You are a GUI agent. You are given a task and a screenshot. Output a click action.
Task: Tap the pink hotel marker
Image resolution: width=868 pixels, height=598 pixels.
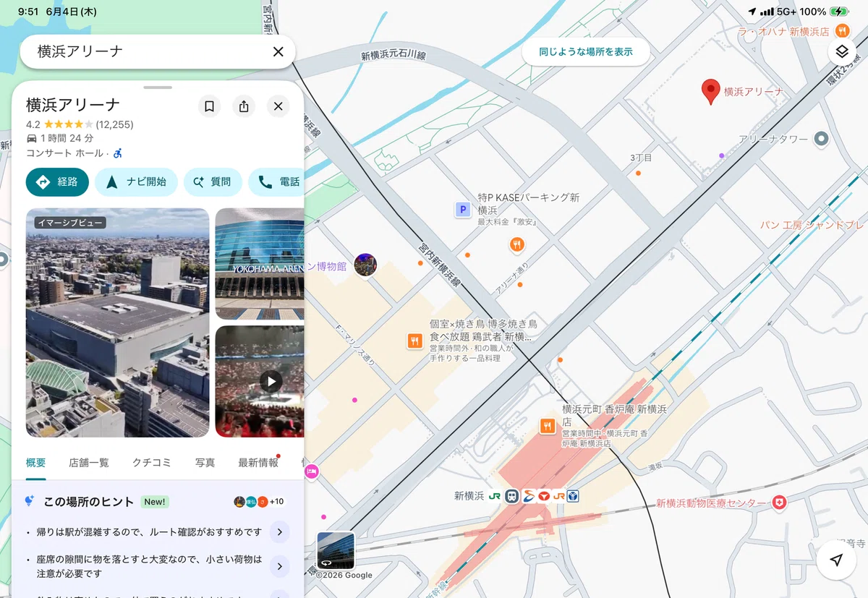pos(311,471)
